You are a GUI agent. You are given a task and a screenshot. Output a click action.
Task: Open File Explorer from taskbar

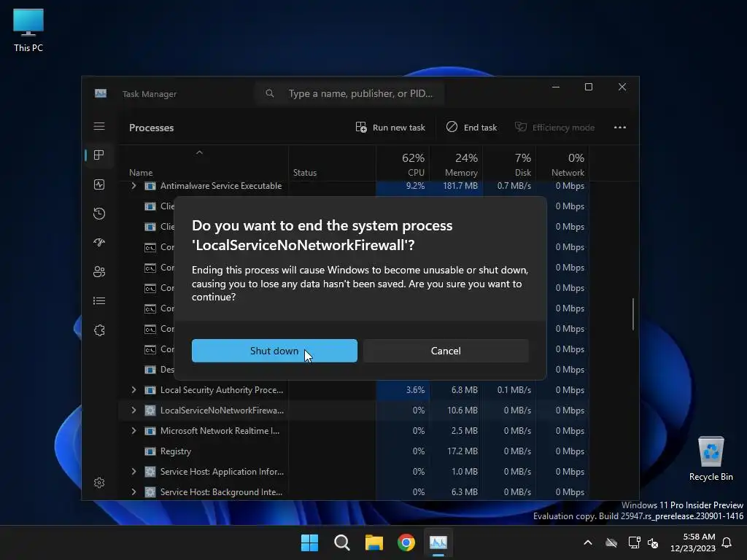coord(374,542)
